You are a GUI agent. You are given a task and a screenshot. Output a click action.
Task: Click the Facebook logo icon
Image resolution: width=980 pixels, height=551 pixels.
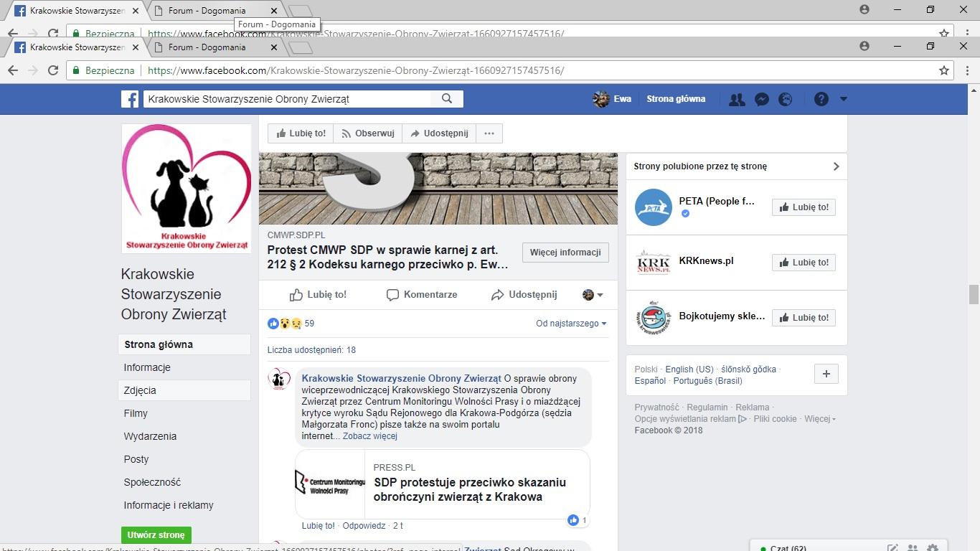click(130, 99)
